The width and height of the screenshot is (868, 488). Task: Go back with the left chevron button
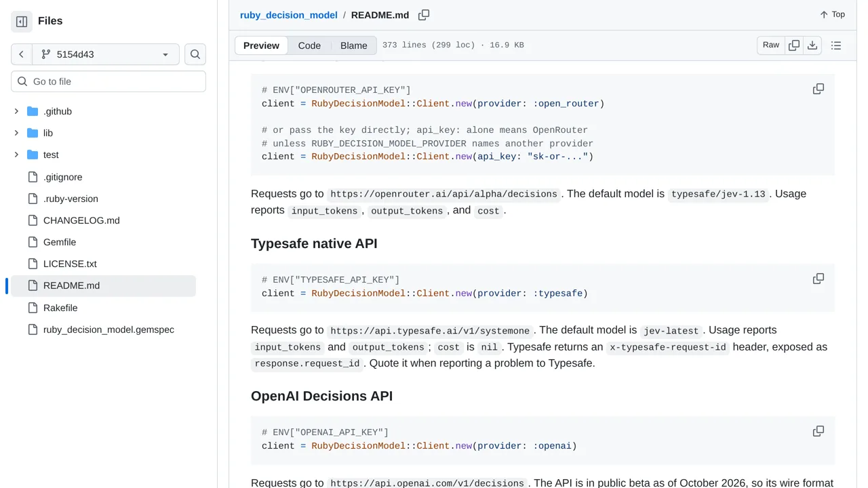[x=22, y=54]
